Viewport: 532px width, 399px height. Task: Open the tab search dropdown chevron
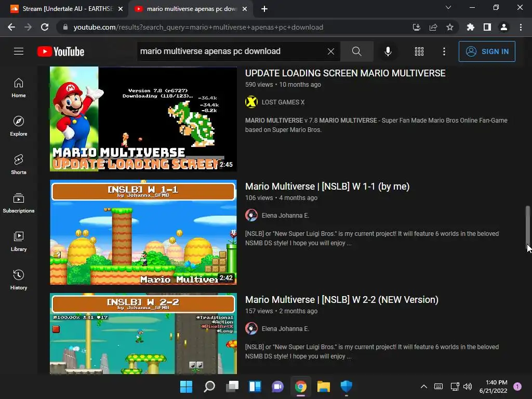(x=448, y=7)
